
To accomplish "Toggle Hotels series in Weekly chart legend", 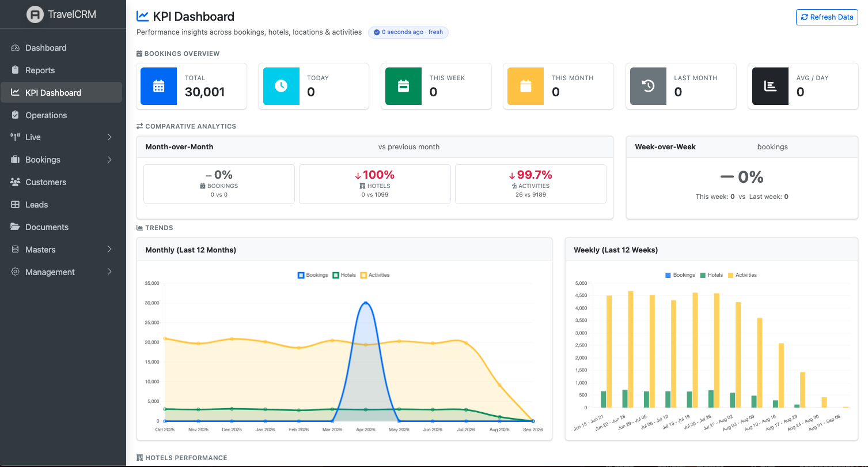I will point(711,275).
